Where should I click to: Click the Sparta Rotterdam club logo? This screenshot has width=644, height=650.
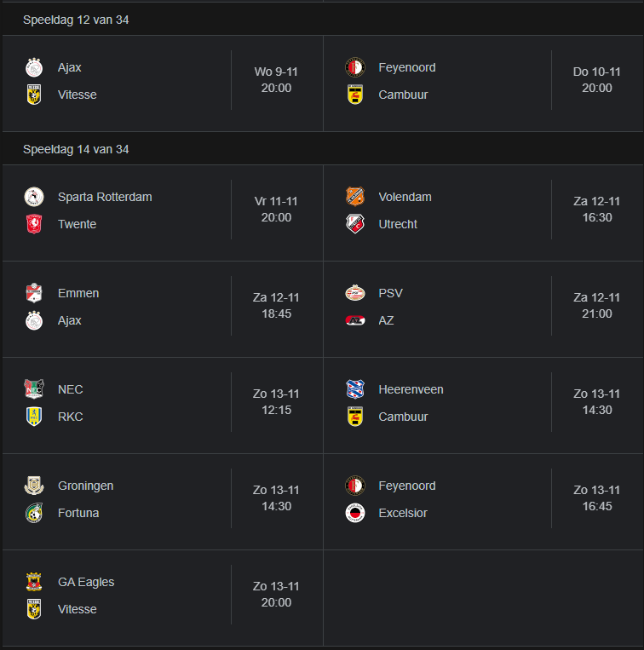[x=34, y=197]
